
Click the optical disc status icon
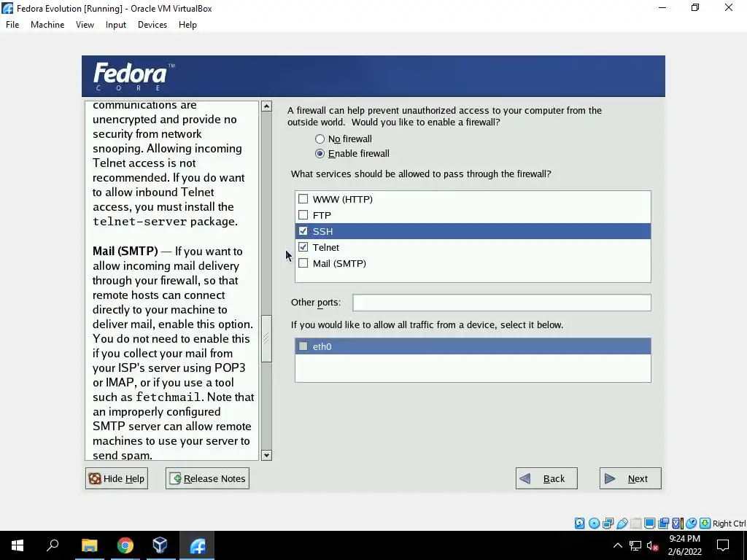click(x=594, y=524)
